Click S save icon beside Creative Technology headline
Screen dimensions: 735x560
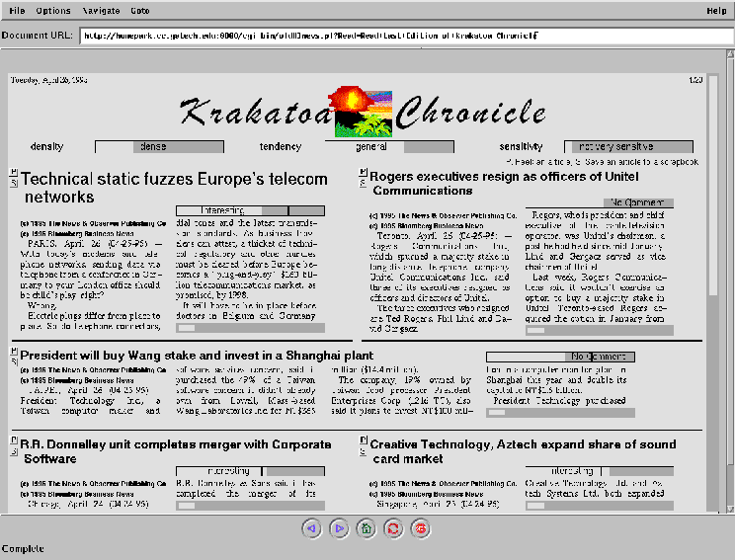[364, 449]
